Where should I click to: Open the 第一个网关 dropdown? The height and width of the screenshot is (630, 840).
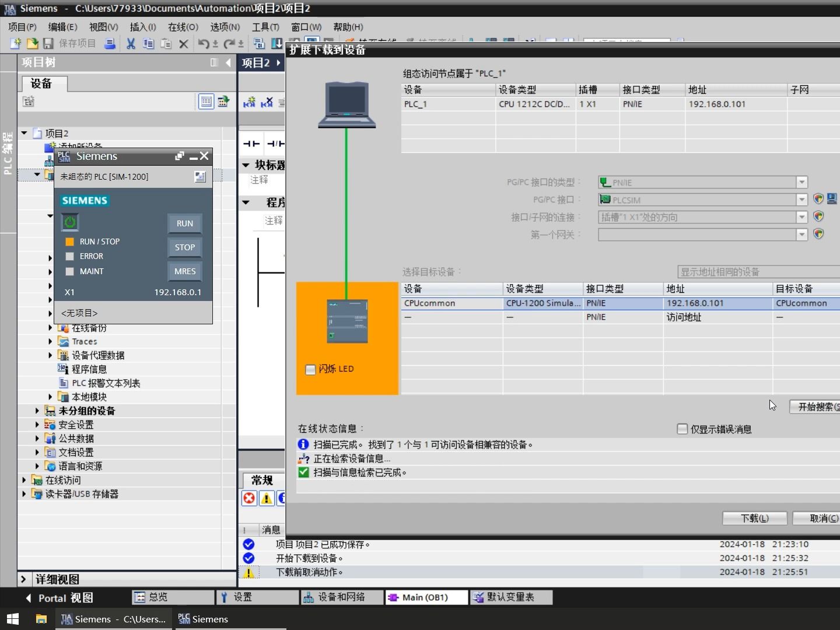coord(802,235)
